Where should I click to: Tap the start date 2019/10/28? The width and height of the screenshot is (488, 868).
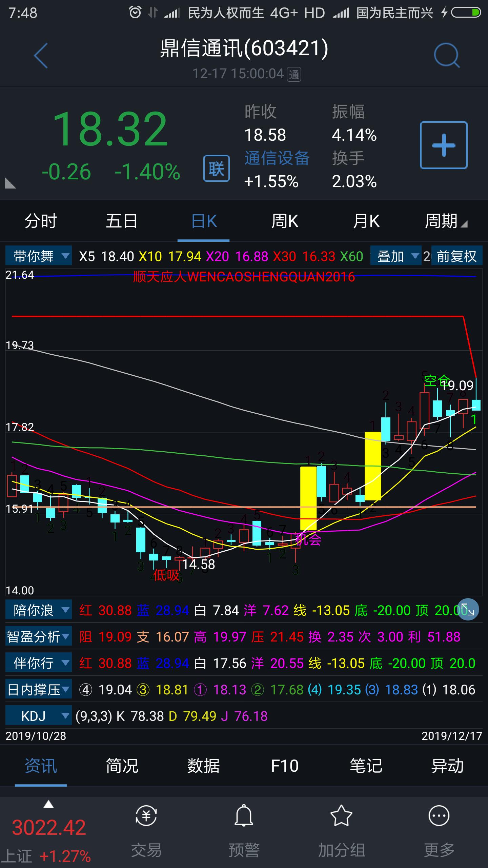[36, 736]
